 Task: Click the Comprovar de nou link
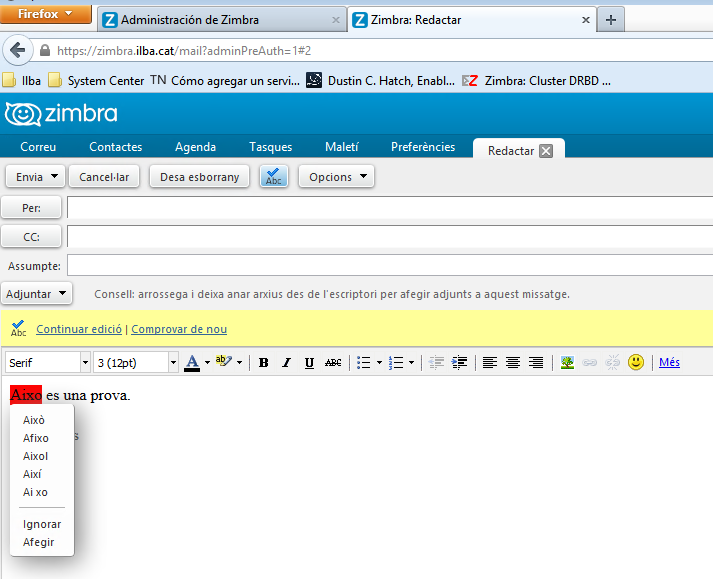[x=179, y=329]
